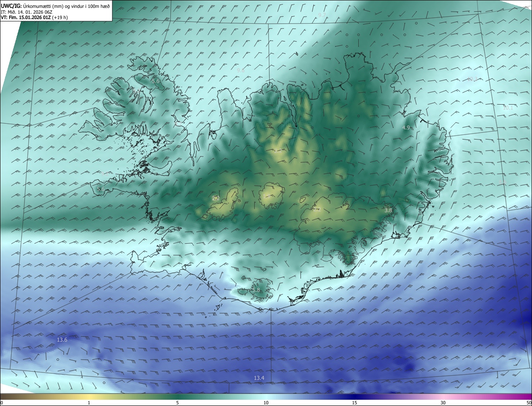Click the map value 13.4
This screenshot has height=406, width=532.
[x=259, y=378]
